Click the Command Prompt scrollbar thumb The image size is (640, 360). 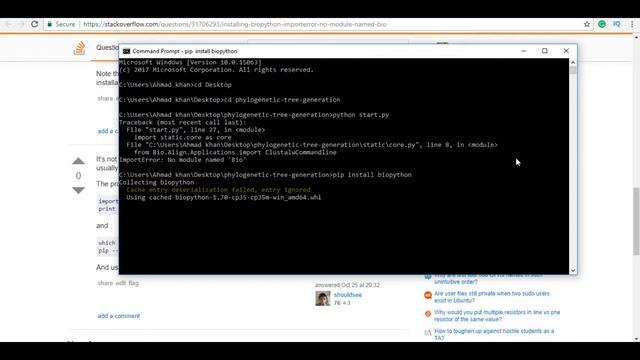pyautogui.click(x=573, y=70)
